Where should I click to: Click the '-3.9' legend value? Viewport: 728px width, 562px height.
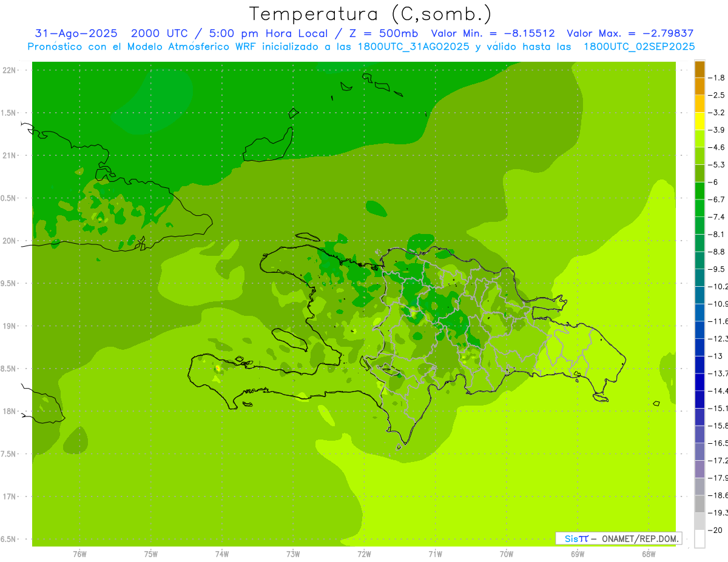point(716,130)
